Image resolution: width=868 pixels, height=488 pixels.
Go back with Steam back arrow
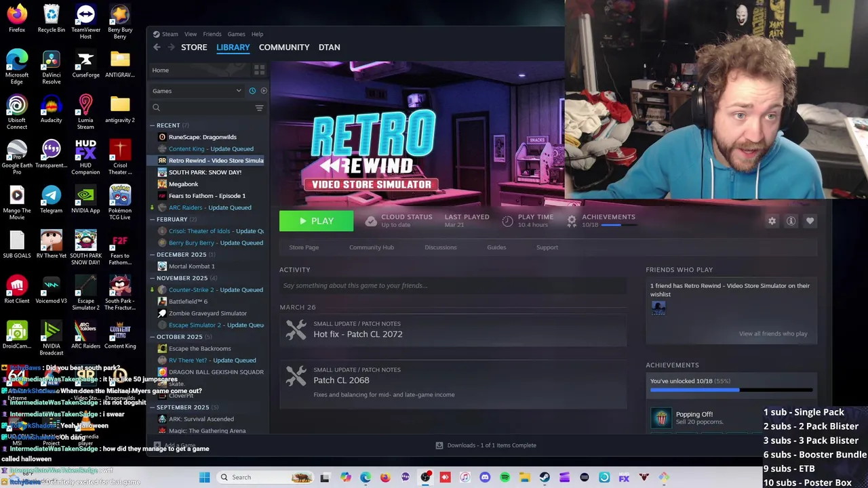157,47
